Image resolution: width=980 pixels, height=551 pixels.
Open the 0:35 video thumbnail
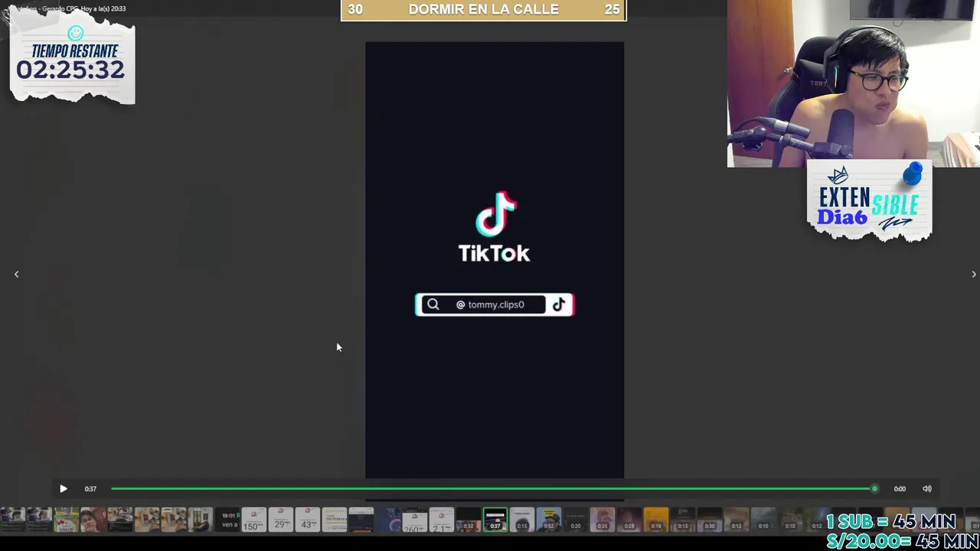point(603,520)
